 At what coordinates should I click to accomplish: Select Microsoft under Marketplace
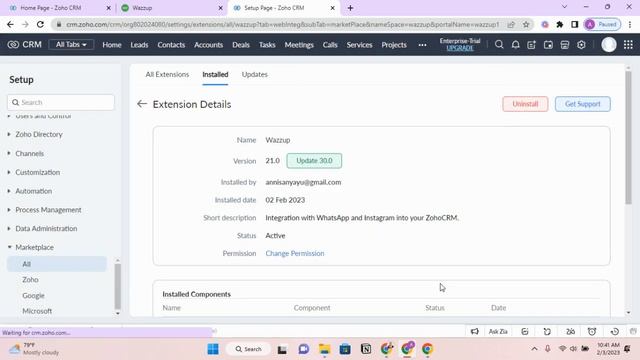coord(37,311)
